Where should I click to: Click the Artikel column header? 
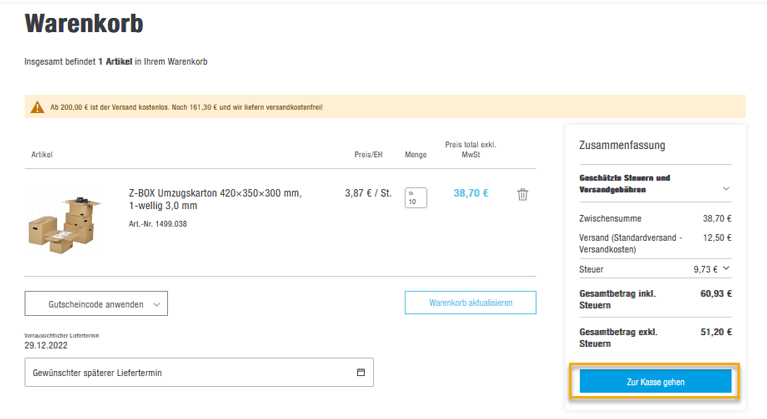tap(42, 155)
